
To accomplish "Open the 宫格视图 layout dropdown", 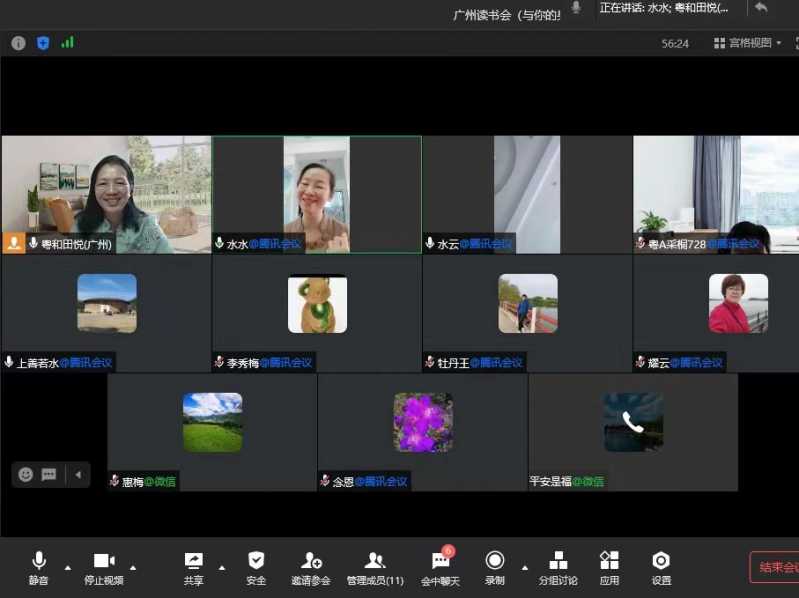I will tap(748, 43).
